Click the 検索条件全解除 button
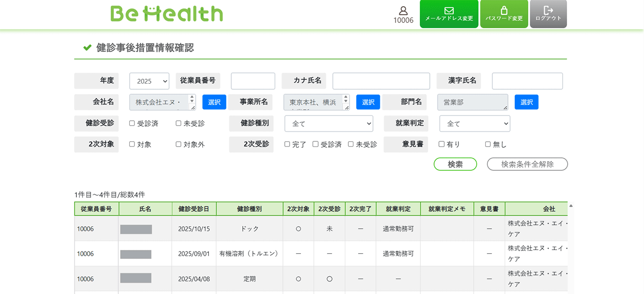This screenshot has width=644, height=294. click(527, 164)
